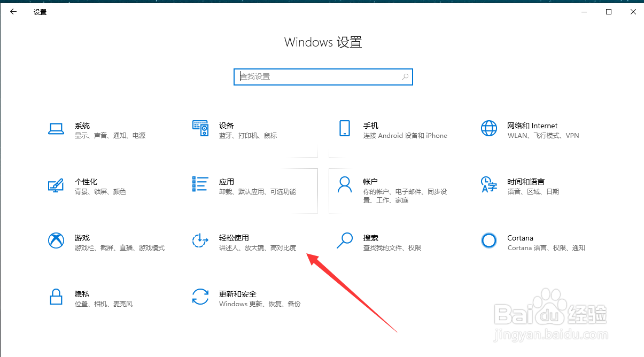Open the 隐私 category title
The height and width of the screenshot is (357, 644).
tap(82, 294)
